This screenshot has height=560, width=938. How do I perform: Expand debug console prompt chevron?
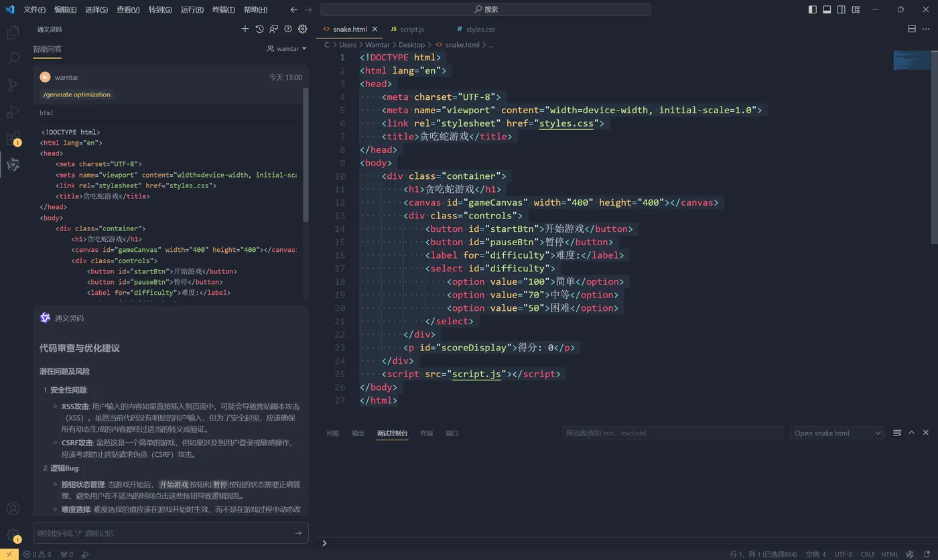324,543
